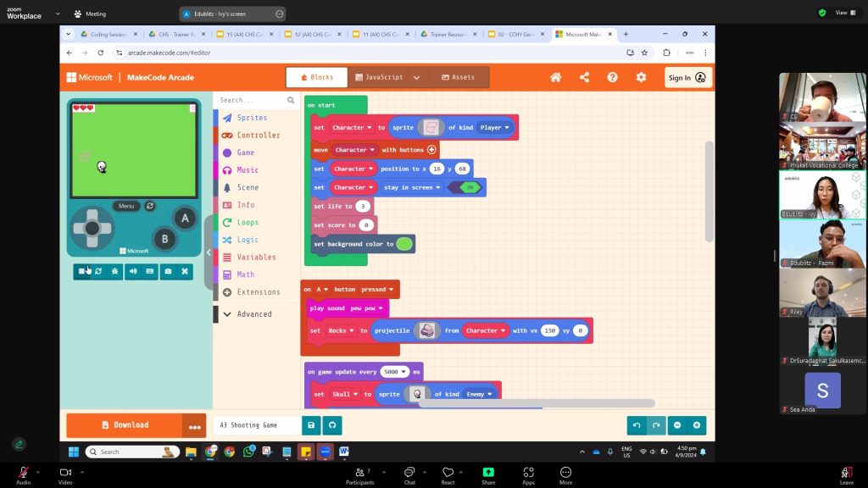Click the reset icon beside simulator Menu
The height and width of the screenshot is (488, 868).
(149, 206)
